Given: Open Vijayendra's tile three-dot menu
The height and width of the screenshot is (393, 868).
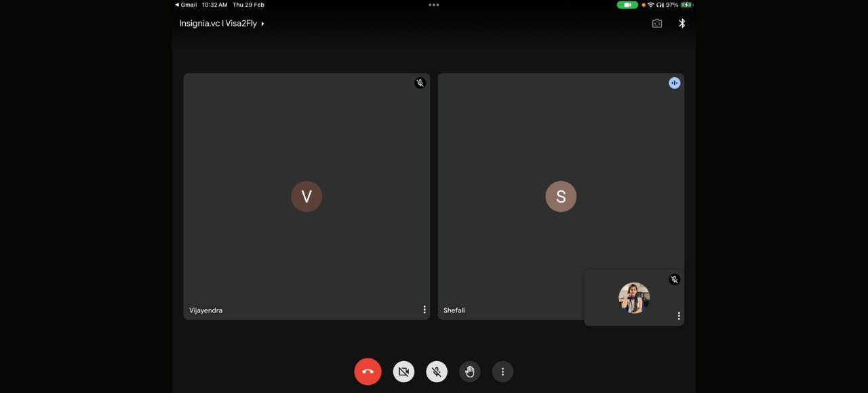Looking at the screenshot, I should coord(425,310).
